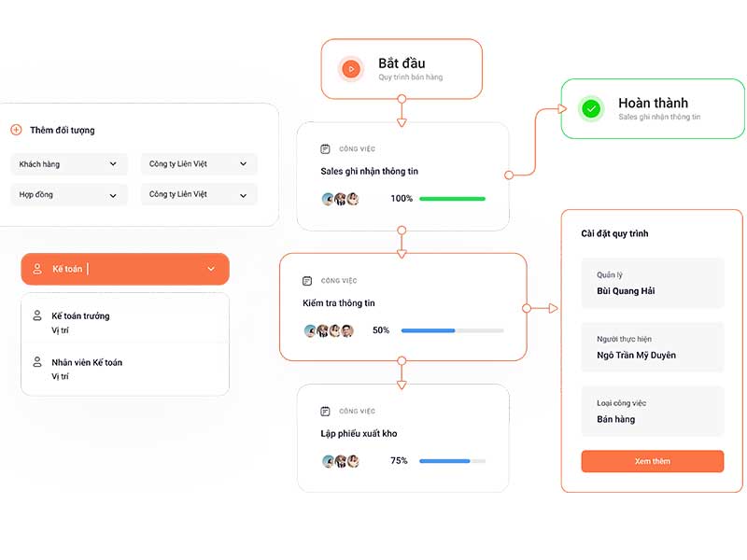Viewport: 747px width, 560px height.
Task: Click person icon next to Kế toán trưởng
Action: coord(37,315)
